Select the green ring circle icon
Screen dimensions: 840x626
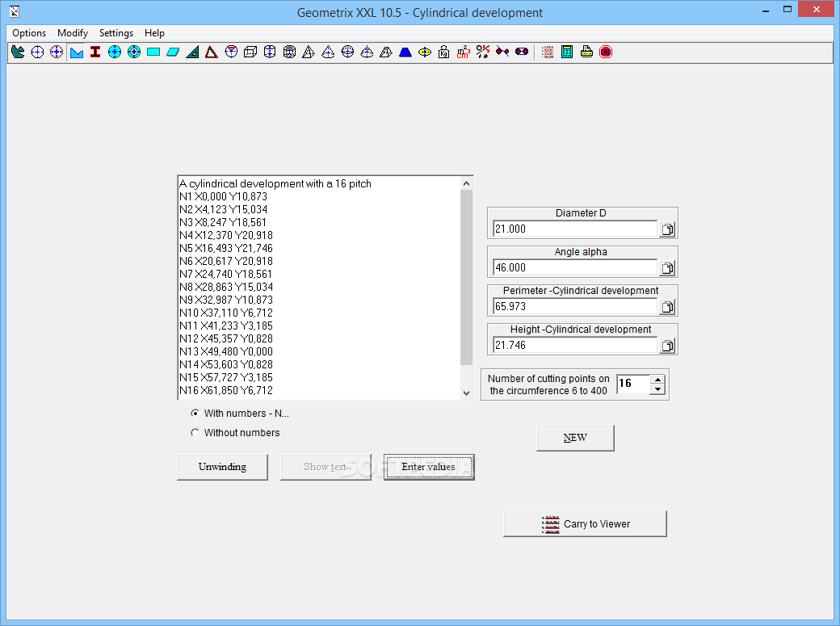134,52
